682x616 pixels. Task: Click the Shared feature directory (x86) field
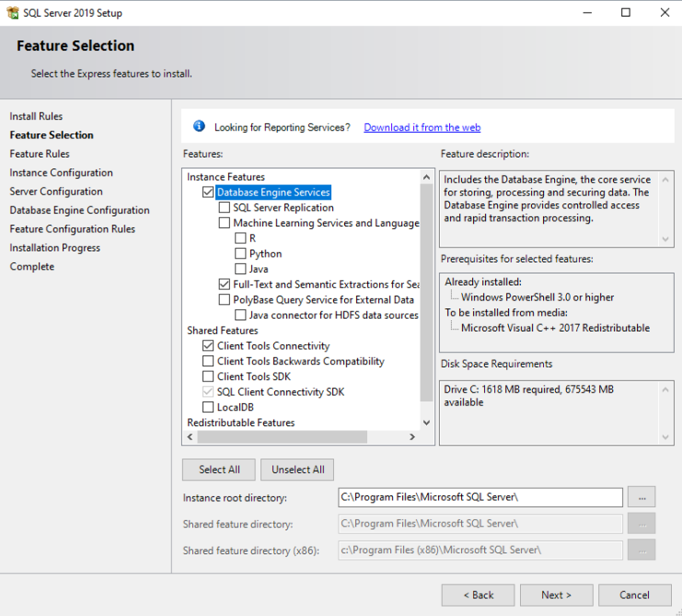point(480,550)
